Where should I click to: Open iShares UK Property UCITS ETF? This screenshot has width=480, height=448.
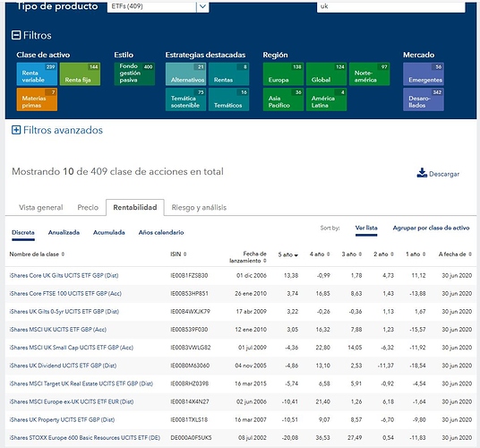pos(62,420)
